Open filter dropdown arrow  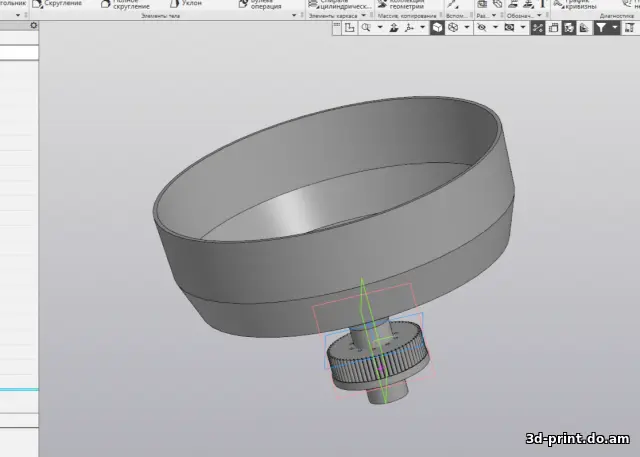[615, 28]
